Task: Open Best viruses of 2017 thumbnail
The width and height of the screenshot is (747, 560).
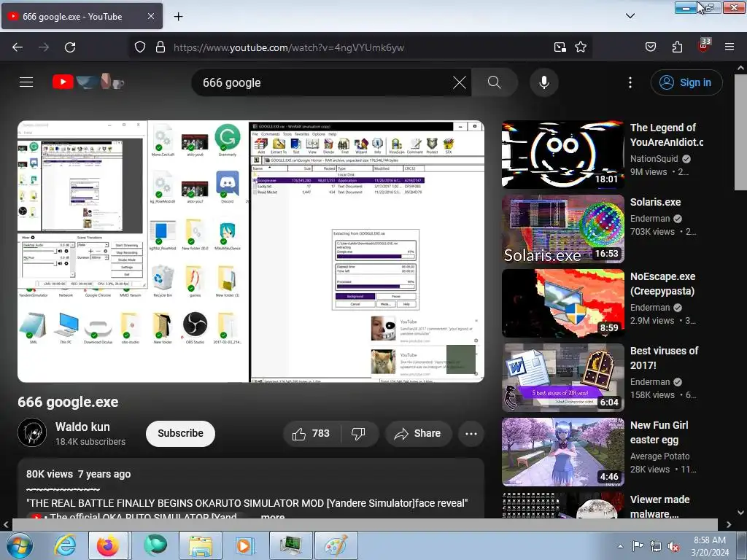Action: (562, 377)
